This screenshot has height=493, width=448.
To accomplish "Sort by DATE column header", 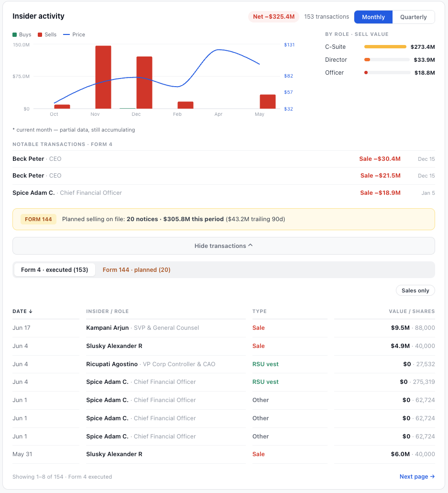I will [22, 311].
